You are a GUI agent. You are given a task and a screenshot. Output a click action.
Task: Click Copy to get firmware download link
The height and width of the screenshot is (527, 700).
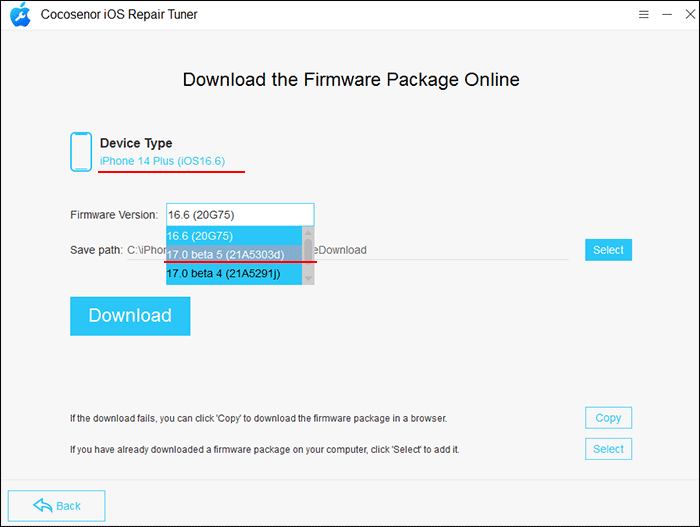tap(608, 418)
